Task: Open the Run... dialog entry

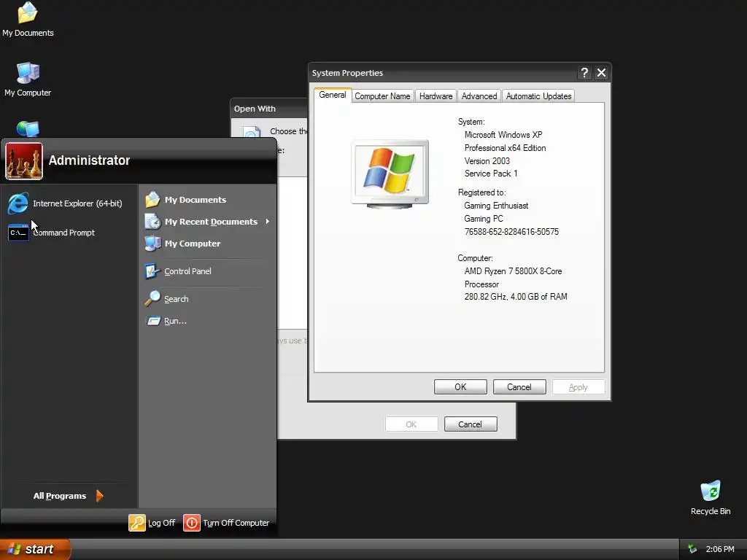Action: 166,321
